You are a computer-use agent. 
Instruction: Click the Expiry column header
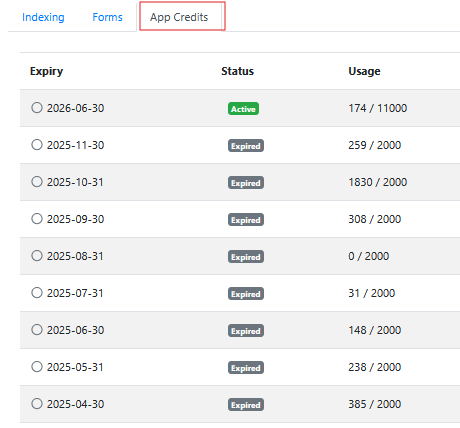pos(46,71)
